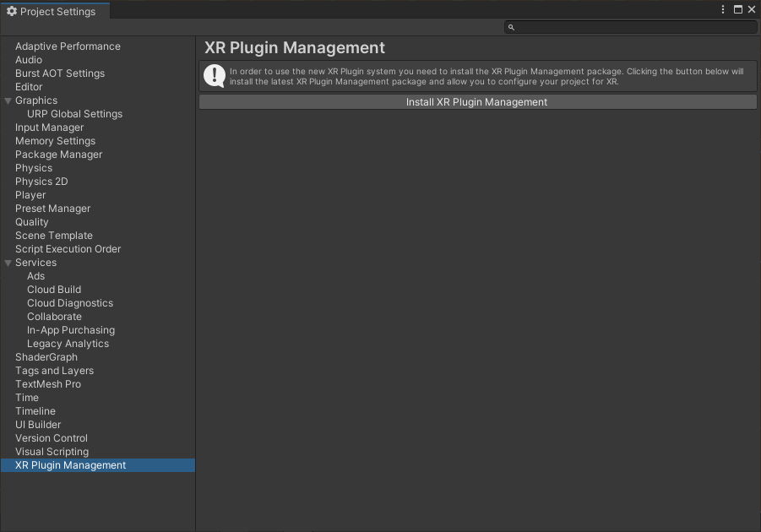Maximize the Project Settings window
The width and height of the screenshot is (761, 532).
click(x=738, y=10)
